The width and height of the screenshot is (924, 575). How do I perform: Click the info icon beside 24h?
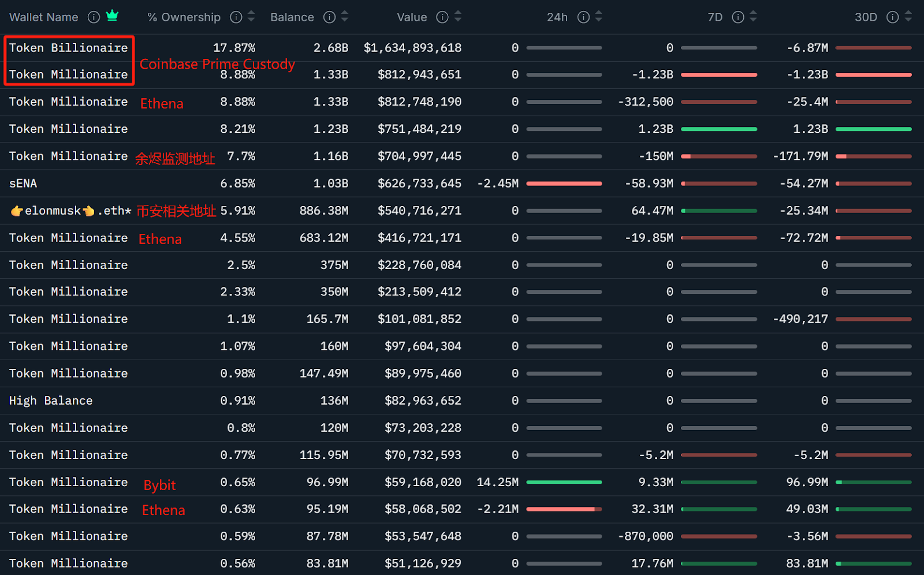(x=583, y=17)
